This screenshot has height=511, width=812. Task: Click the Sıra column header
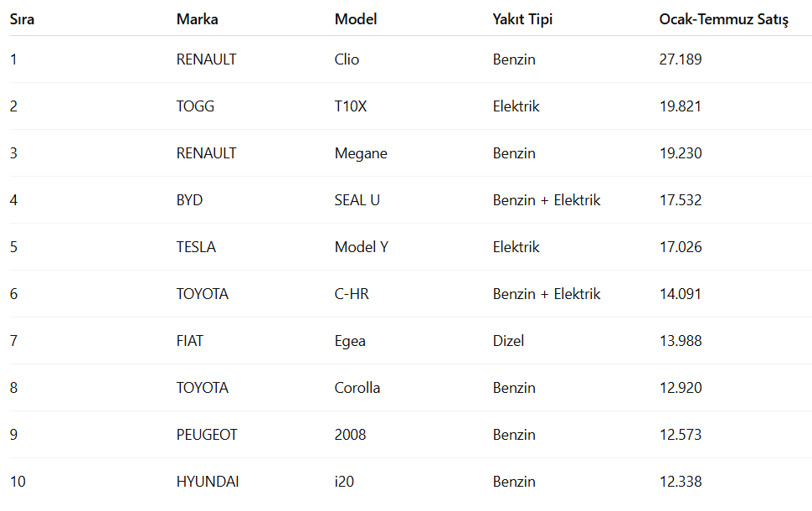pyautogui.click(x=23, y=19)
